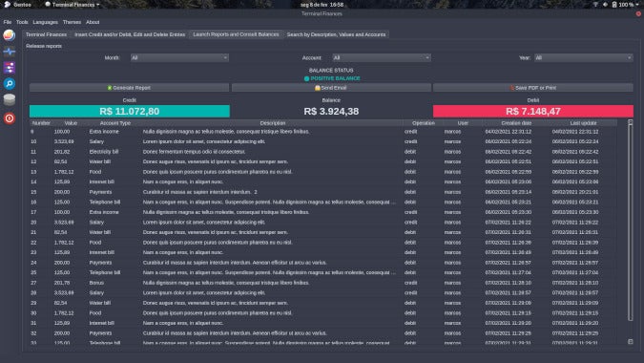
Task: Click the Send Email button
Action: click(331, 88)
